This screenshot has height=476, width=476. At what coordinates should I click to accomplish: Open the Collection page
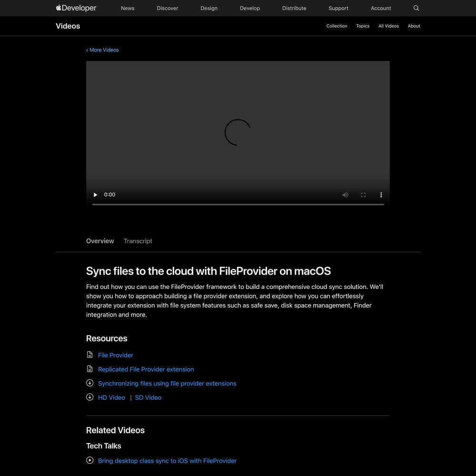pyautogui.click(x=337, y=26)
